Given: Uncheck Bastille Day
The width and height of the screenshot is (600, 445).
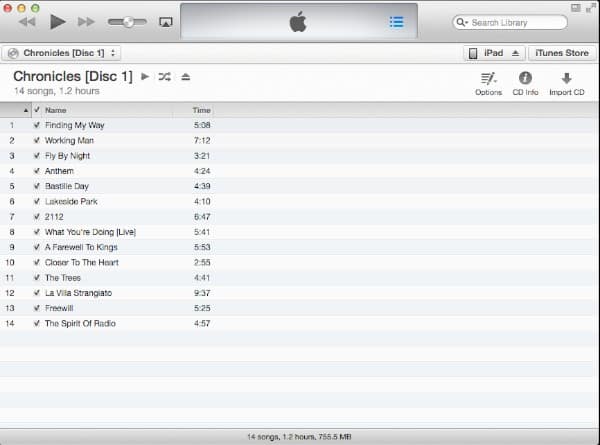Looking at the screenshot, I should pos(37,186).
